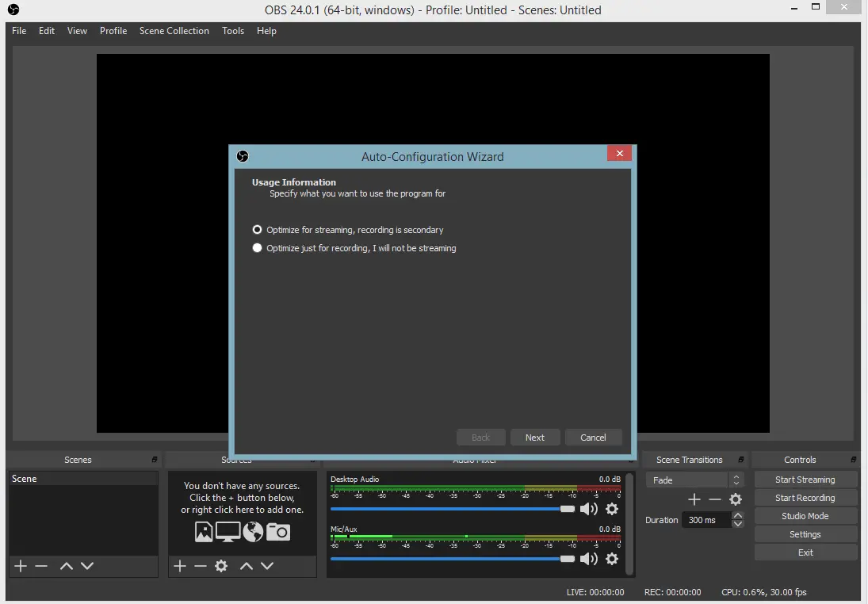Select the Scene item in Scenes list
The height and width of the screenshot is (604, 868).
83,478
